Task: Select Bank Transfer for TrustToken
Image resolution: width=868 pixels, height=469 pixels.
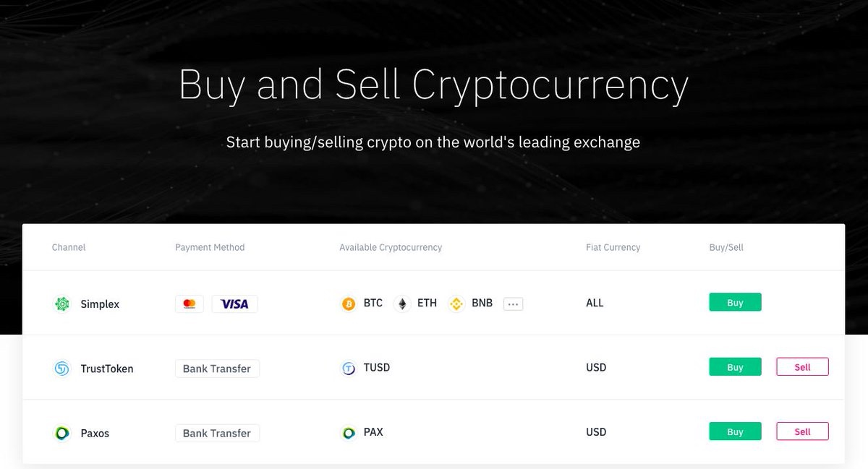Action: (x=217, y=369)
